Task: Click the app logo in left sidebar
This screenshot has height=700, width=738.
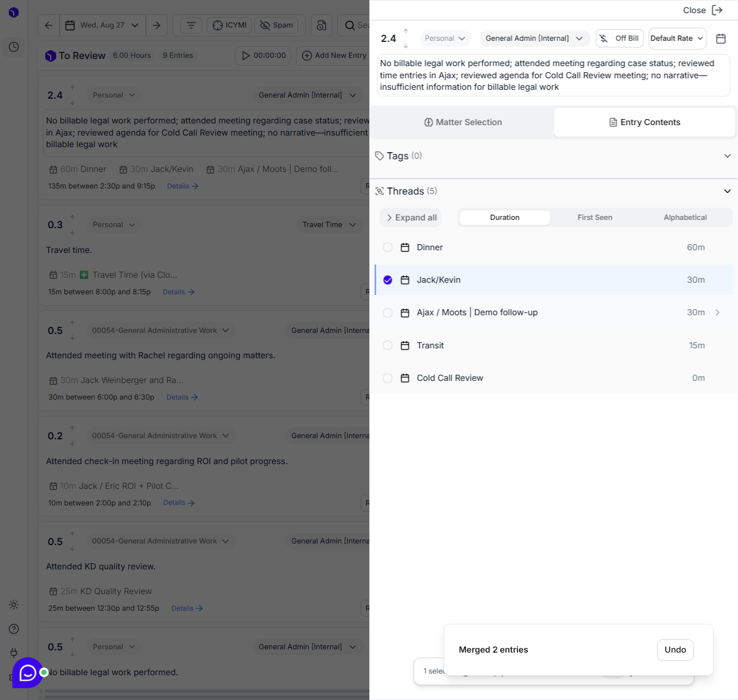Action: point(14,12)
